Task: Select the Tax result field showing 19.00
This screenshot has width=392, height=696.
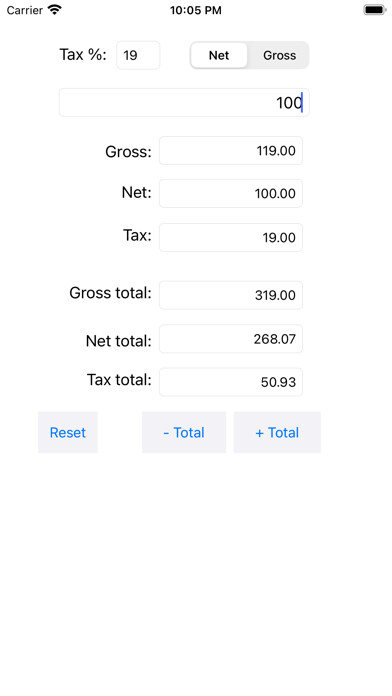Action: pos(231,237)
